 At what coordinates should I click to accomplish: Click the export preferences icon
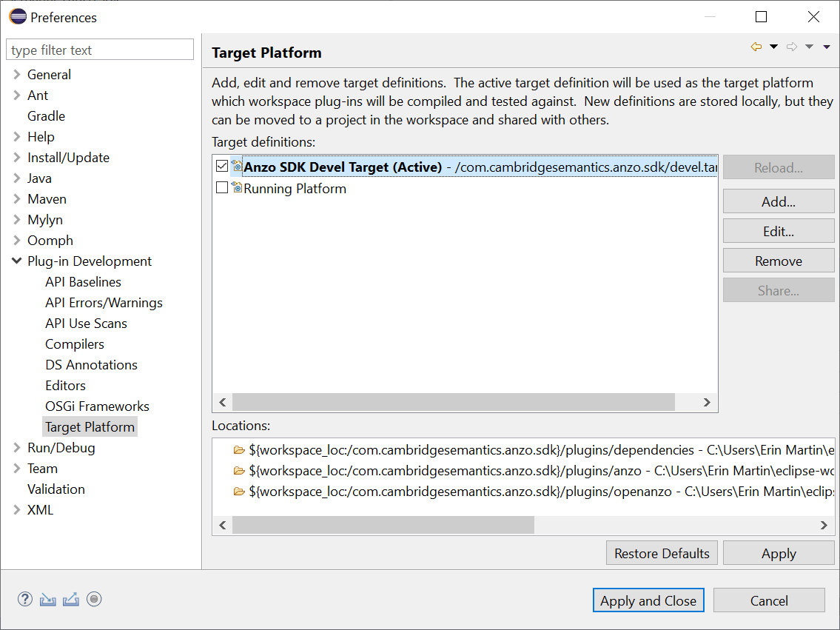pos(71,599)
